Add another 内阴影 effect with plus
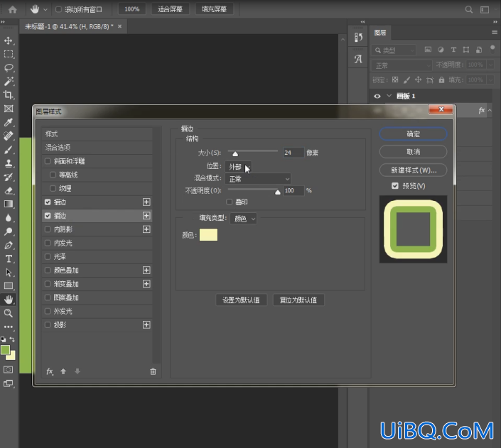 (146, 229)
